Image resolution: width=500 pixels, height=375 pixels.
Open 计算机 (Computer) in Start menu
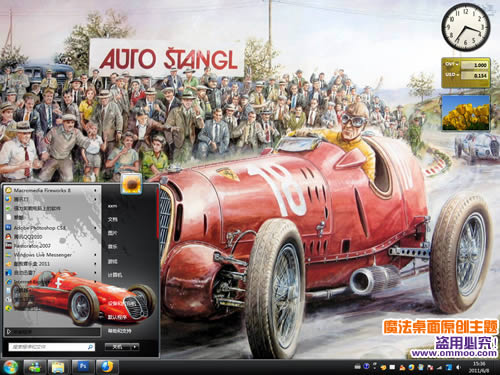(115, 275)
